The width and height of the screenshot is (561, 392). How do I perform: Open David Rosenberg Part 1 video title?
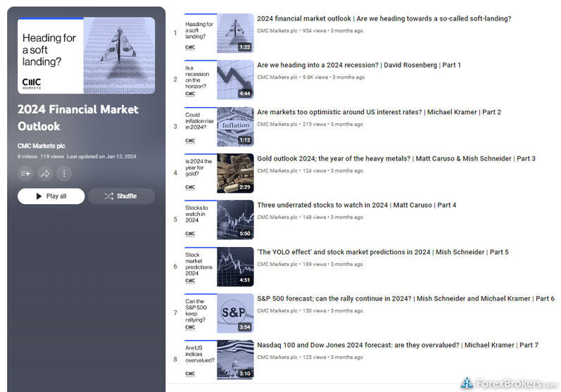(358, 65)
